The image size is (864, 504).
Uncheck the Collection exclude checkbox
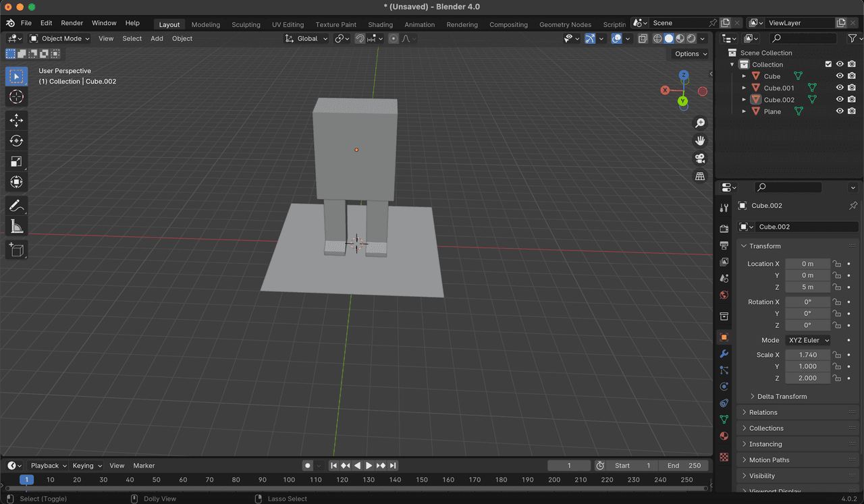pyautogui.click(x=828, y=64)
